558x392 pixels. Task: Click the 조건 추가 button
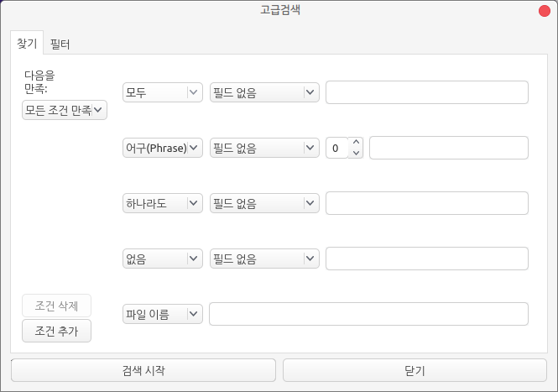pyautogui.click(x=56, y=331)
